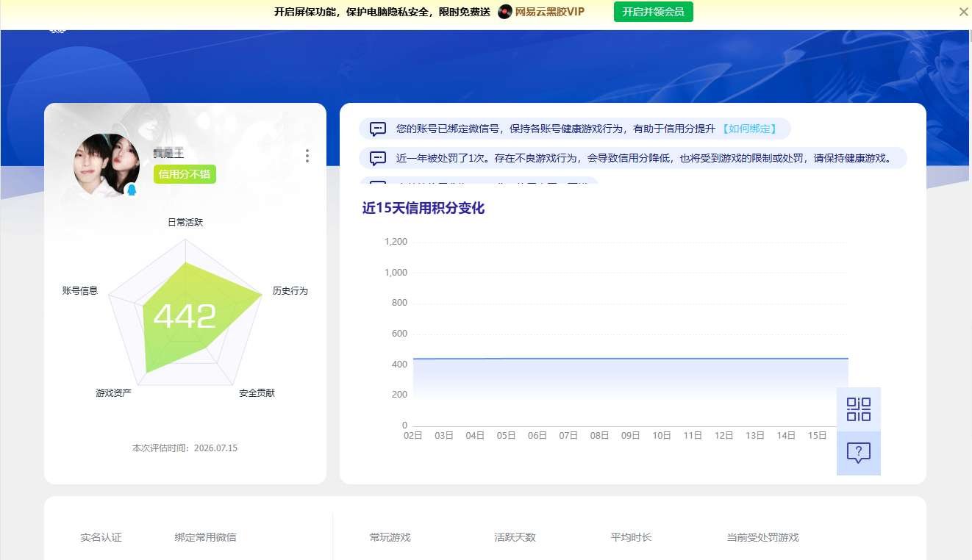Click the 平均时长 label
Viewport: 972px width, 560px height.
[631, 537]
